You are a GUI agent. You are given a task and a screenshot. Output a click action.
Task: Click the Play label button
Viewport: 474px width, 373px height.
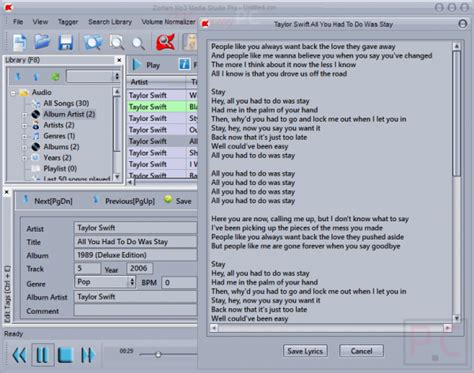pos(153,65)
